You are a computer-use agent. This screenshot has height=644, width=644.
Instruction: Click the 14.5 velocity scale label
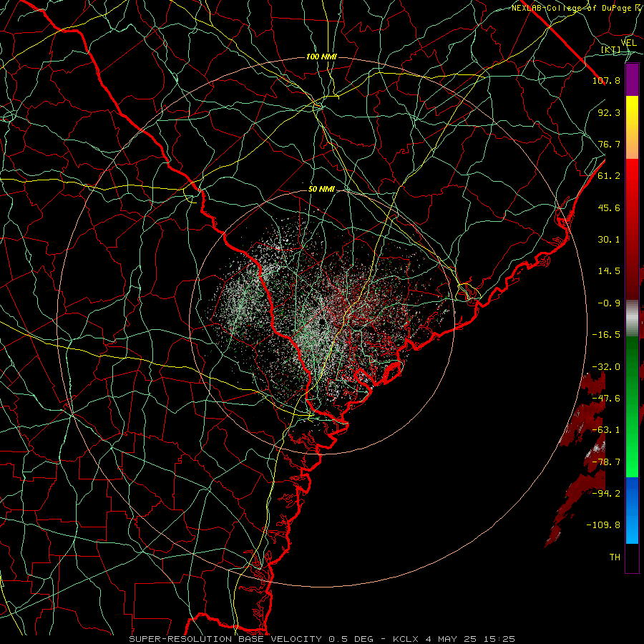click(x=609, y=271)
